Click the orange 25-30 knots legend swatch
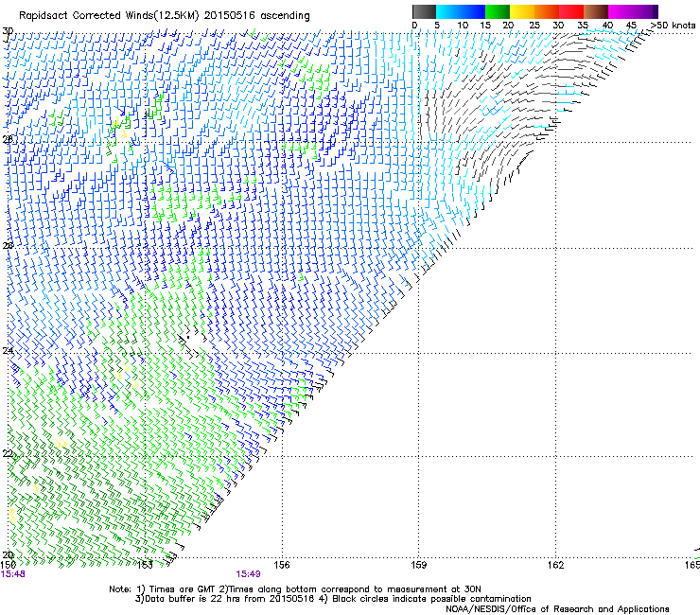This screenshot has width=700, height=615. click(x=547, y=11)
